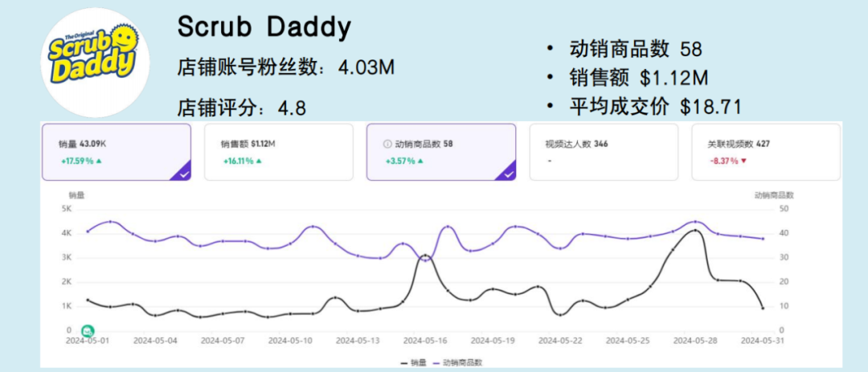Click the 销售额 $1.12M bullet text

point(638,79)
